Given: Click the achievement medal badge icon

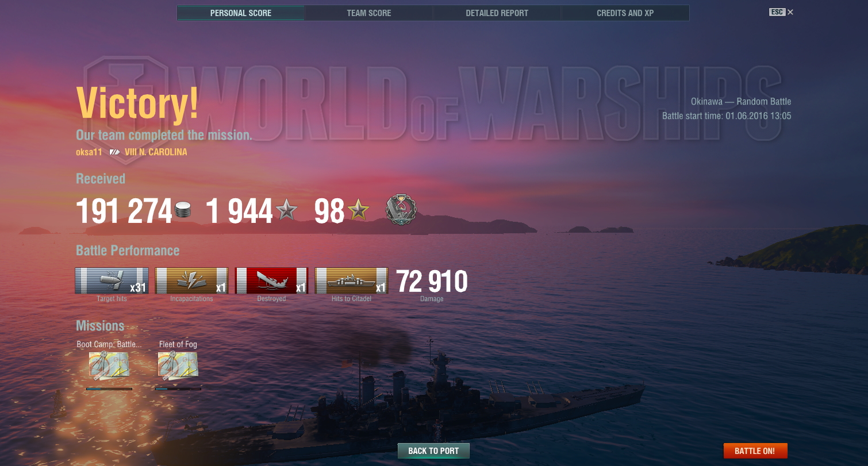Looking at the screenshot, I should pyautogui.click(x=401, y=210).
